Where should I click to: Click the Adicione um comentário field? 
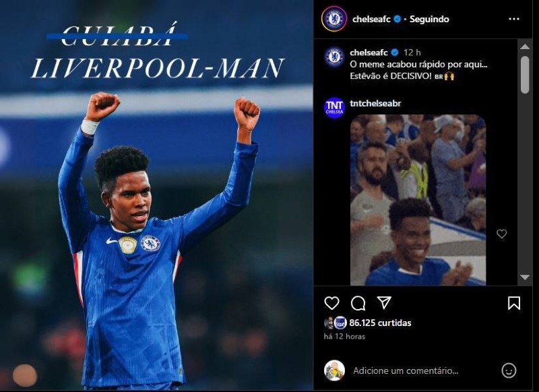click(406, 370)
